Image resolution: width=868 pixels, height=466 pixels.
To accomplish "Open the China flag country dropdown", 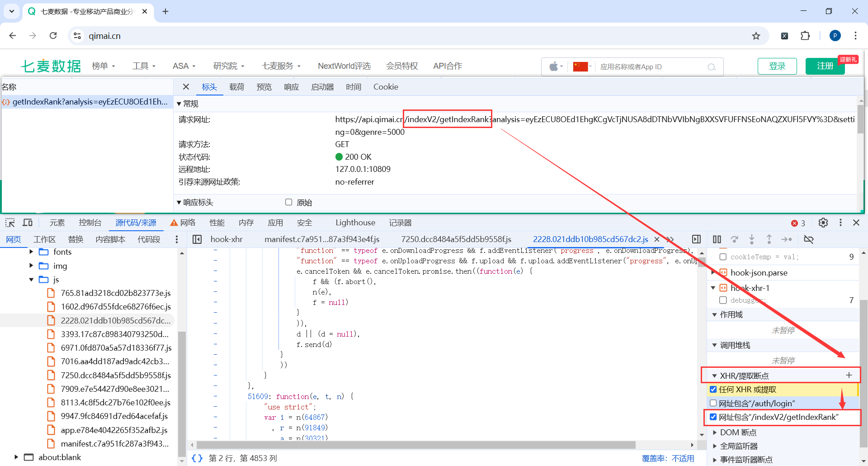I will pos(582,67).
